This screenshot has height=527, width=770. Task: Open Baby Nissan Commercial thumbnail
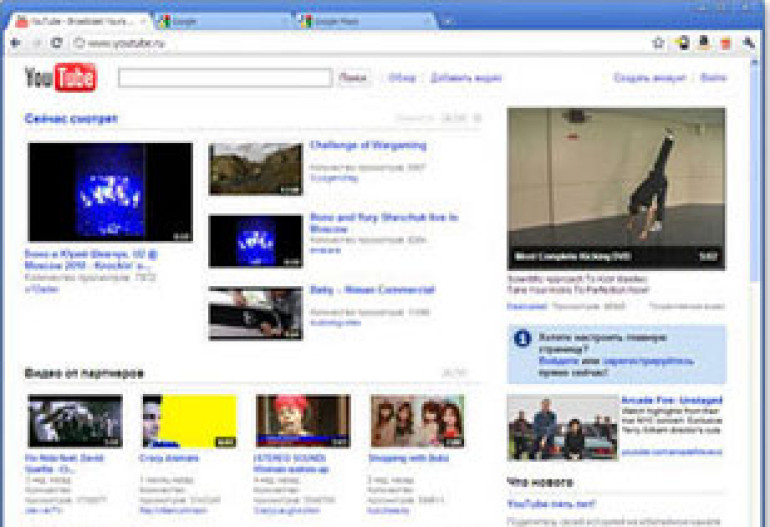point(256,313)
